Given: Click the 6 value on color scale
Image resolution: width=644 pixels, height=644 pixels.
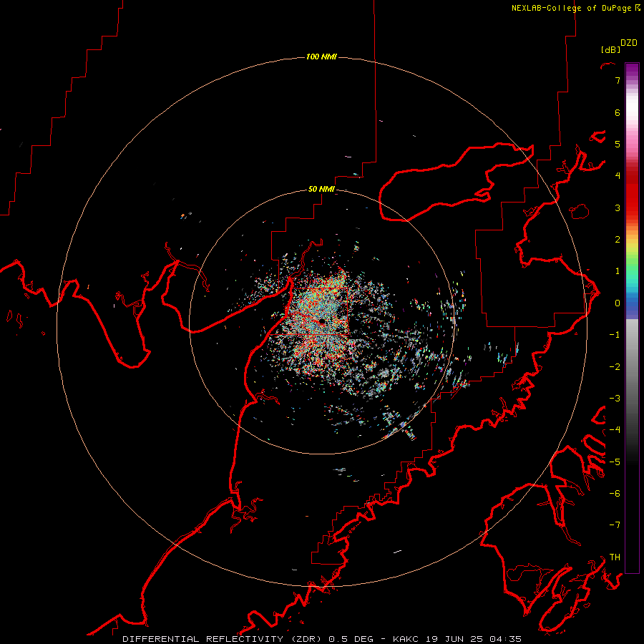Looking at the screenshot, I should pos(618,112).
